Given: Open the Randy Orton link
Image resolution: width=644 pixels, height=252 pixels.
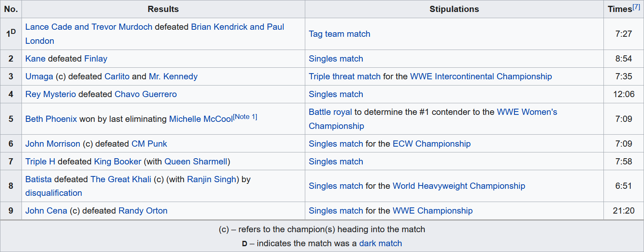Looking at the screenshot, I should pos(143,211).
